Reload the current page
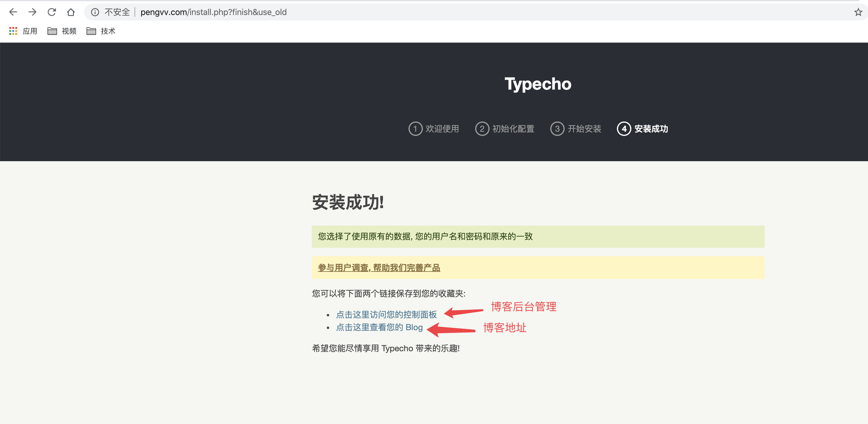The height and width of the screenshot is (424, 868). [52, 12]
